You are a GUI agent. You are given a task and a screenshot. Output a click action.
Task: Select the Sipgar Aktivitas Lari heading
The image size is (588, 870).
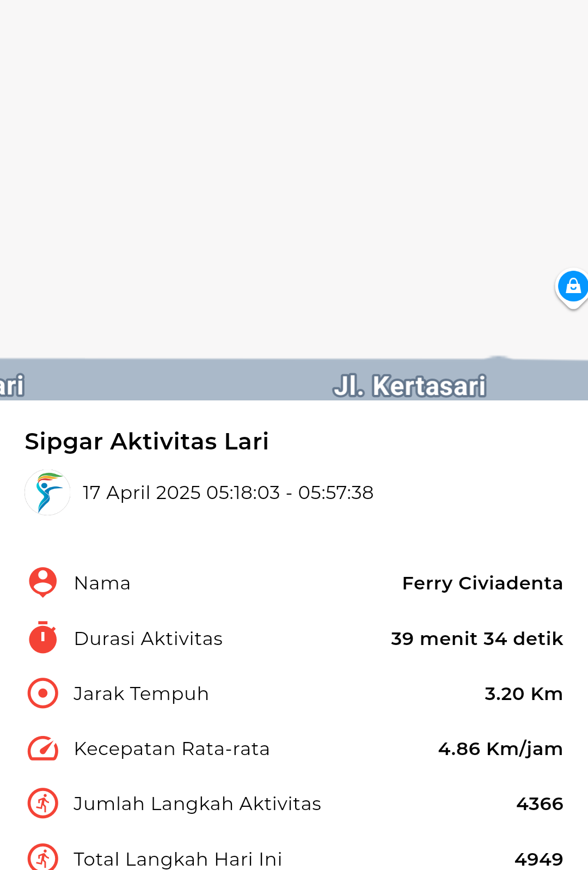click(x=147, y=441)
